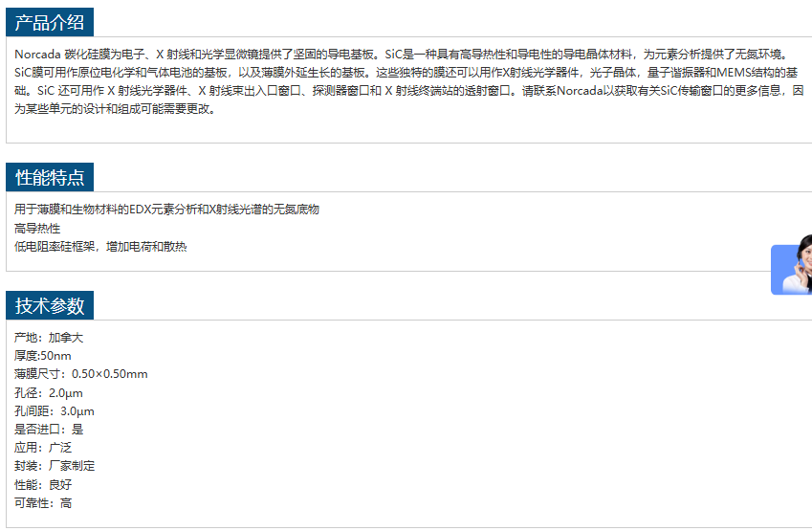Viewport: 812px width, 531px height.
Task: Click the 高导热性 feature text
Action: point(37,228)
